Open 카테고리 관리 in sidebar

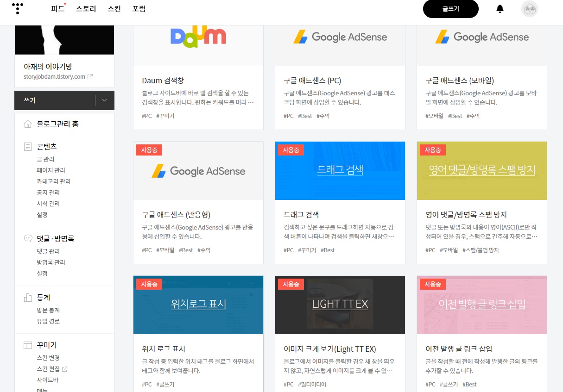point(54,181)
